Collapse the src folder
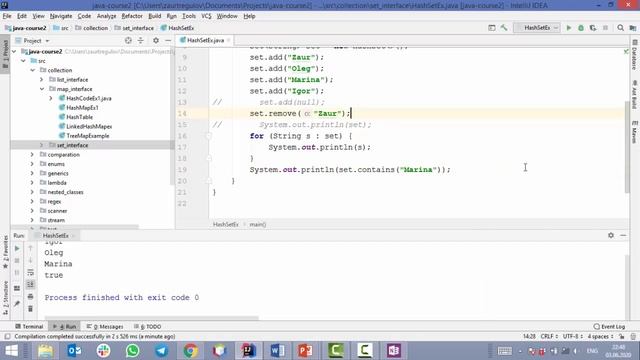 [24, 61]
